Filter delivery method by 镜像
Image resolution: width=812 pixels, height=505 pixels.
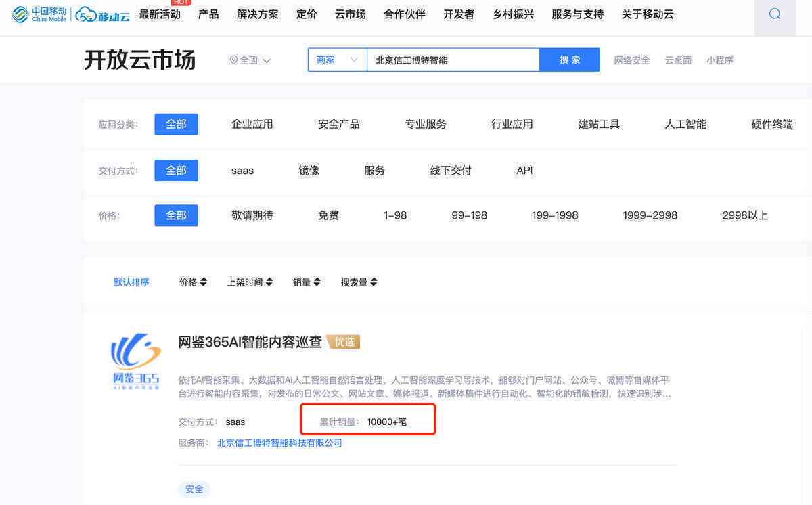309,171
